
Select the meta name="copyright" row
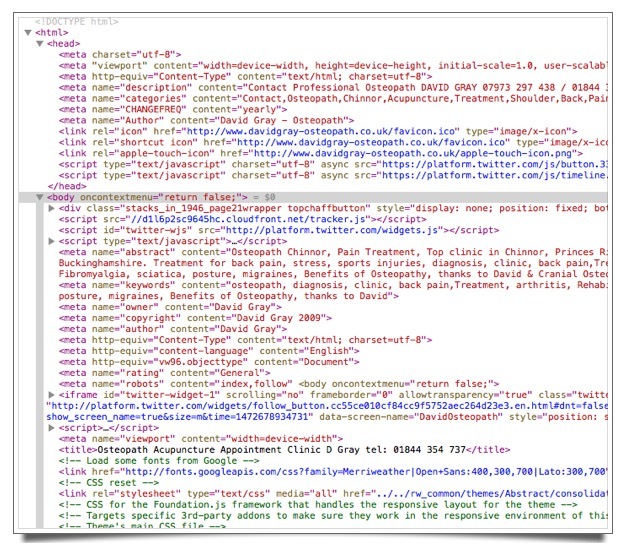pos(195,318)
